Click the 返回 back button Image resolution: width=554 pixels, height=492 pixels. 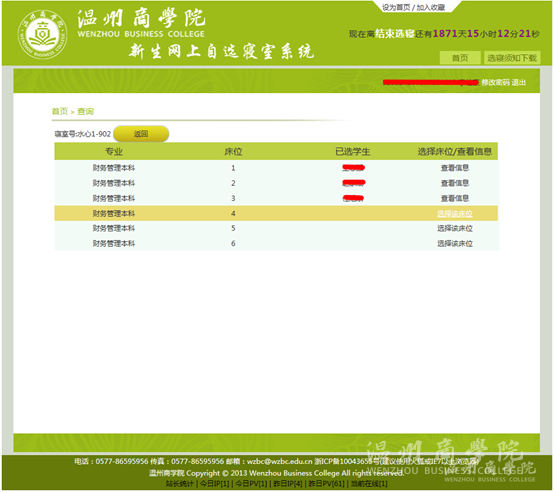click(x=141, y=134)
